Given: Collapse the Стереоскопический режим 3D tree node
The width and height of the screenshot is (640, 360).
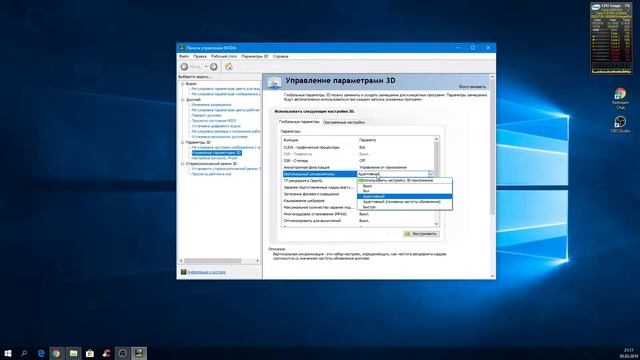Looking at the screenshot, I should click(x=182, y=164).
